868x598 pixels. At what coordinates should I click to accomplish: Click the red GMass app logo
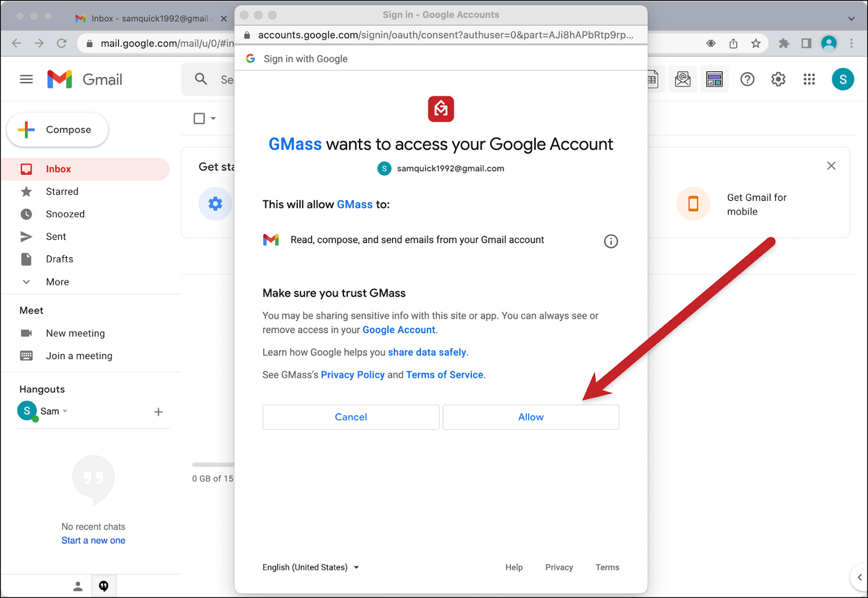(x=441, y=109)
